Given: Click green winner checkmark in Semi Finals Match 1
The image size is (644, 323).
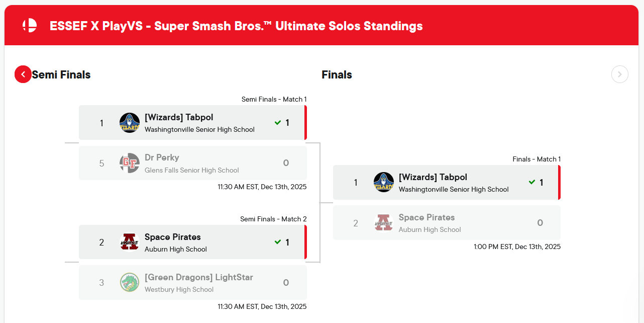Looking at the screenshot, I should pos(278,123).
